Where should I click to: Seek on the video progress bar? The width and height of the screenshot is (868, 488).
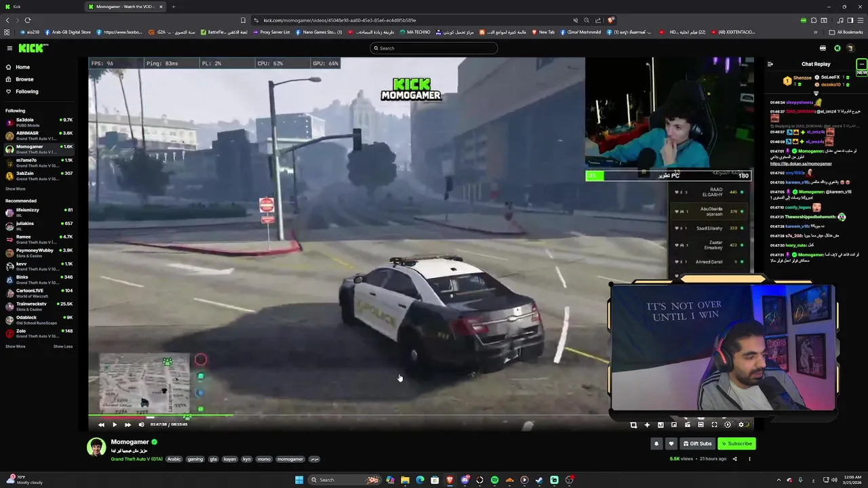(420, 415)
